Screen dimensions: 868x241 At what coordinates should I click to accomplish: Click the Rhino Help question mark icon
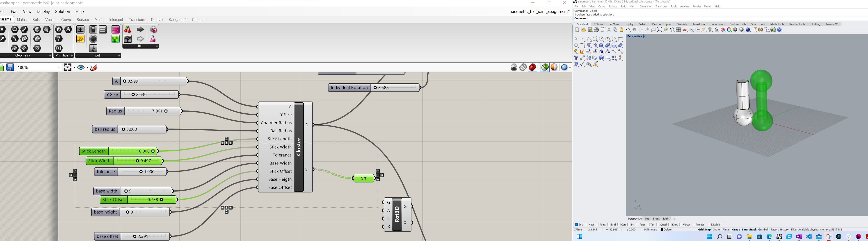tap(780, 30)
